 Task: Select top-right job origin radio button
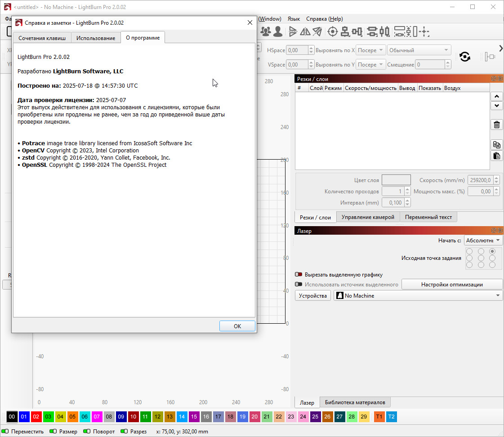[492, 251]
